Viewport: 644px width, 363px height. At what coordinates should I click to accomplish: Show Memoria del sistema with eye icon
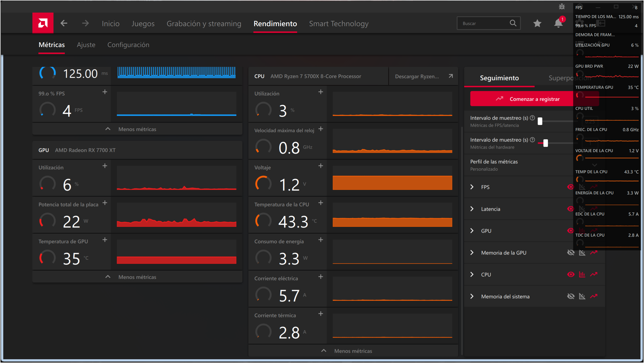pos(571,296)
